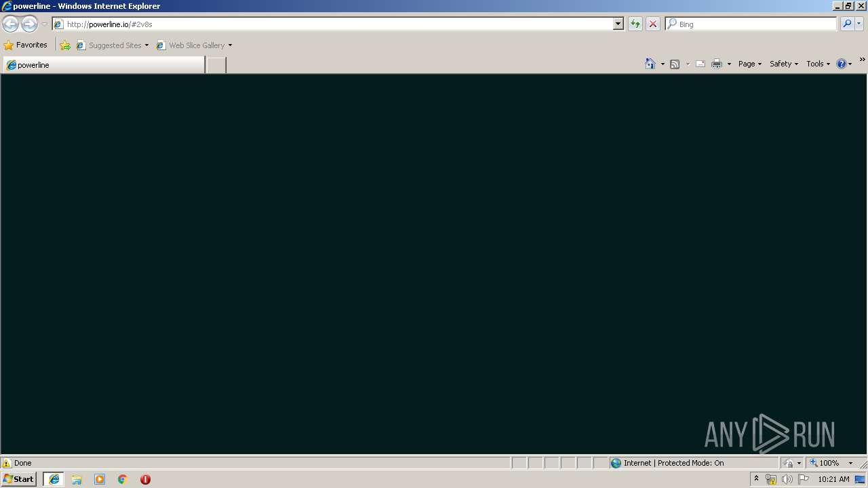Expand the feeds dropdown arrow
The height and width of the screenshot is (488, 868).
(x=688, y=64)
